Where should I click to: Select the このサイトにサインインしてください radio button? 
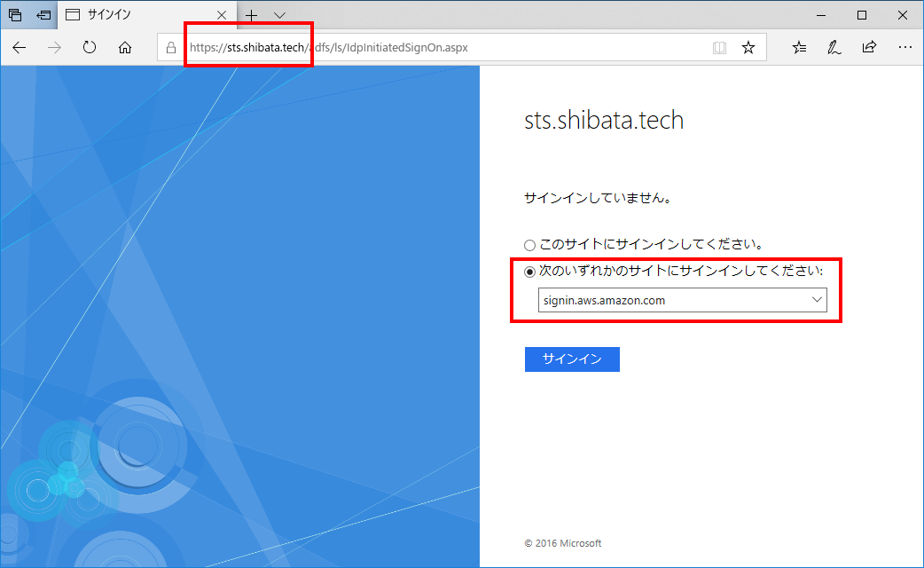pyautogui.click(x=529, y=244)
